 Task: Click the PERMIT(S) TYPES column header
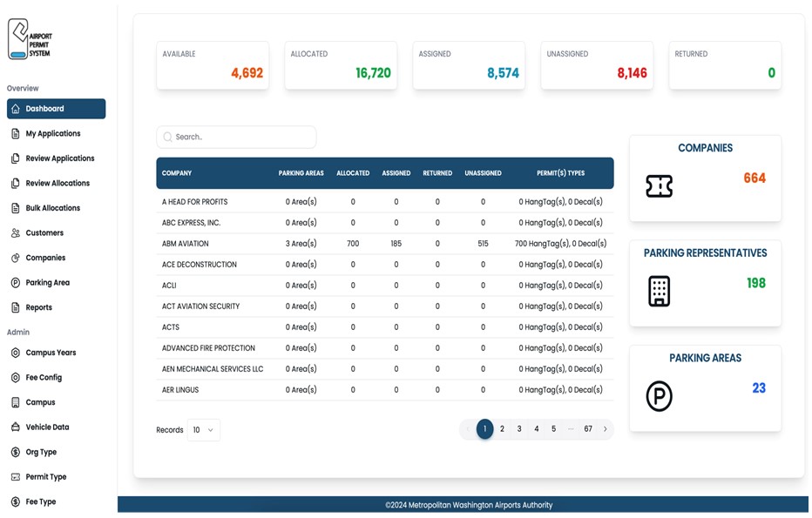click(x=560, y=173)
